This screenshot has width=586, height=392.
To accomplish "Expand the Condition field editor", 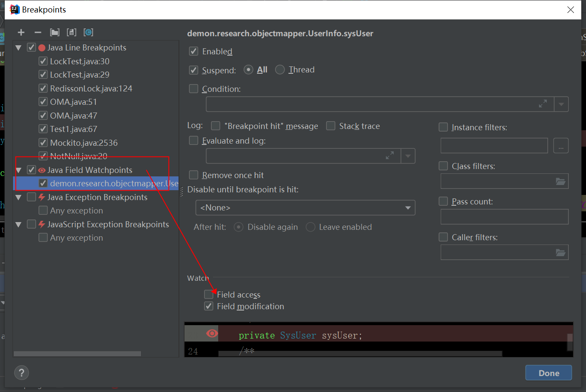I will [x=543, y=104].
